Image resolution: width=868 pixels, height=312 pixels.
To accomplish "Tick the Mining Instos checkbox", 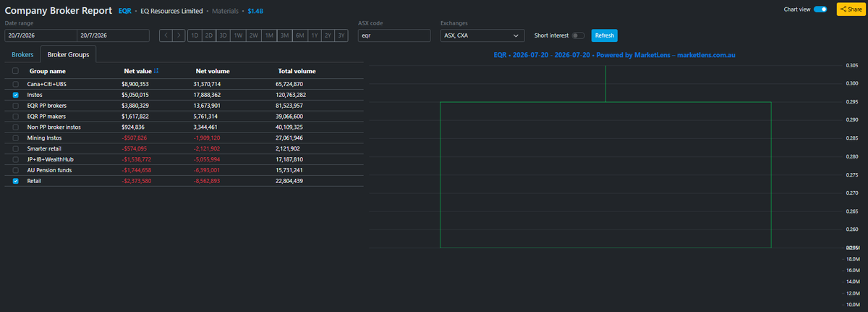I will click(x=15, y=138).
